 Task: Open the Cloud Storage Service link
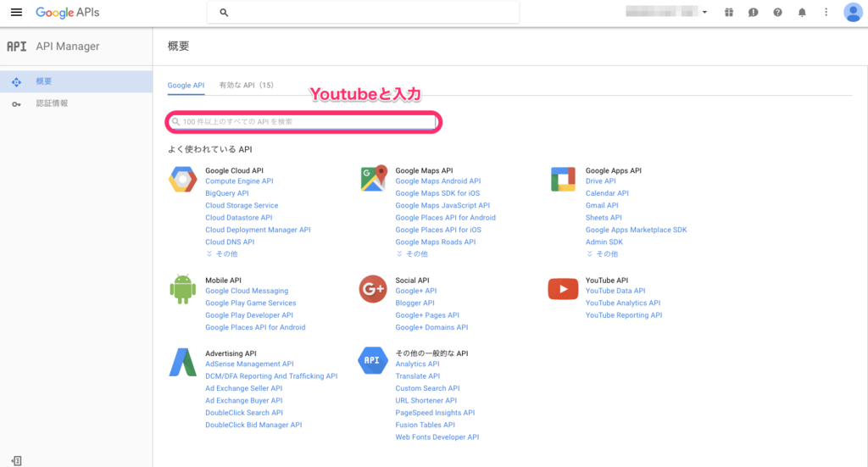(242, 205)
